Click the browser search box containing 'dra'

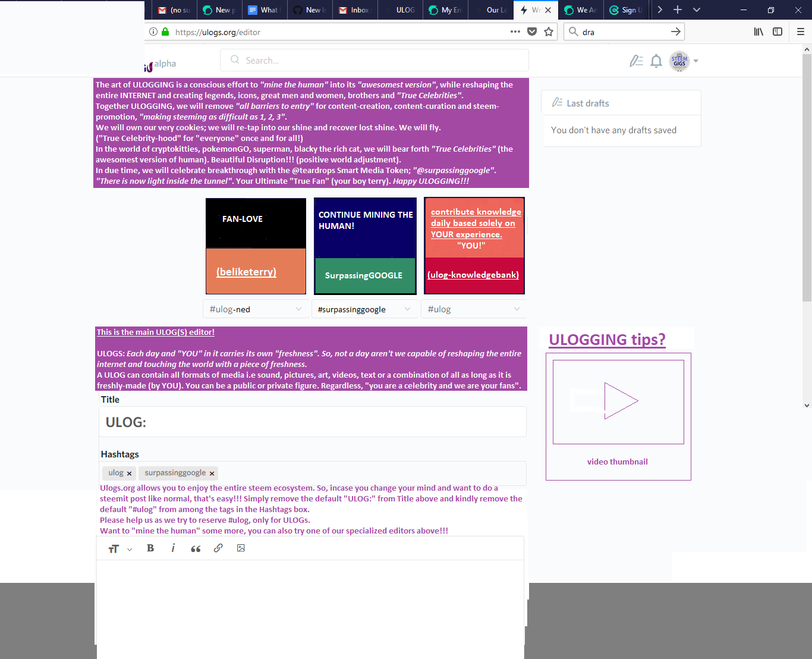click(x=624, y=32)
